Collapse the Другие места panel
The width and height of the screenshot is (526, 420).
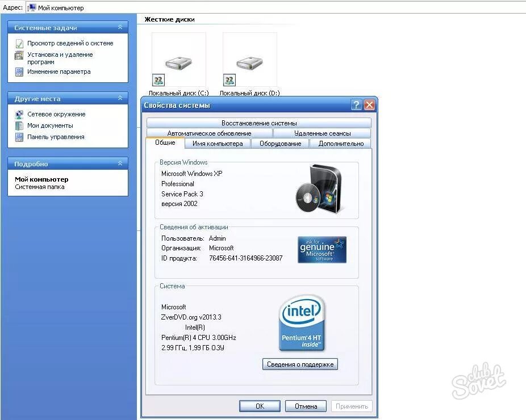[120, 98]
